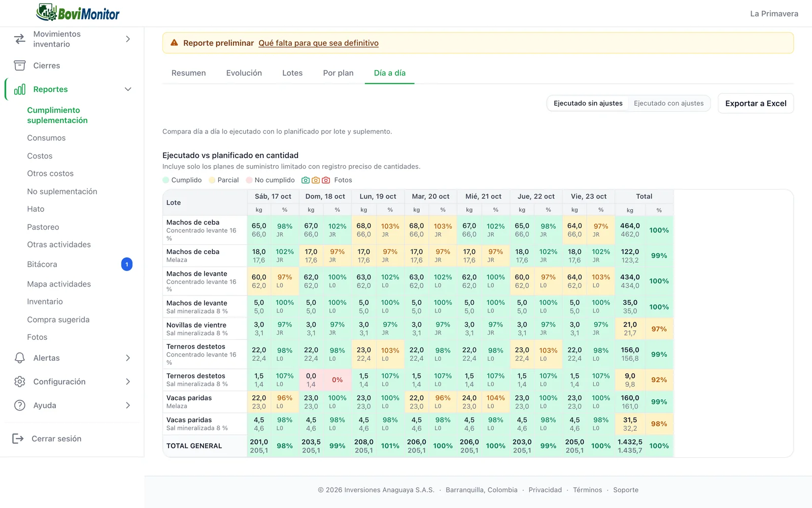
Task: Open the Resumen tab
Action: [189, 73]
